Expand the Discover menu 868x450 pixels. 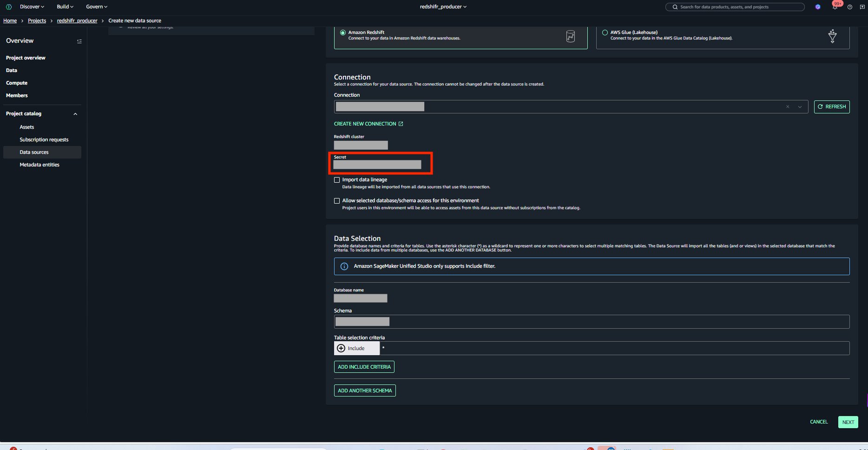coord(32,7)
